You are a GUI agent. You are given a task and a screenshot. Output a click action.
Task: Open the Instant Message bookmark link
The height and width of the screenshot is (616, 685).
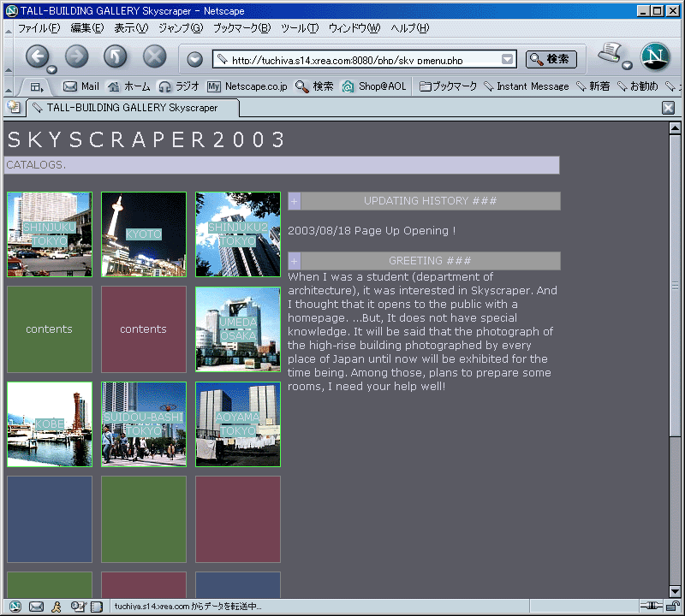(527, 86)
